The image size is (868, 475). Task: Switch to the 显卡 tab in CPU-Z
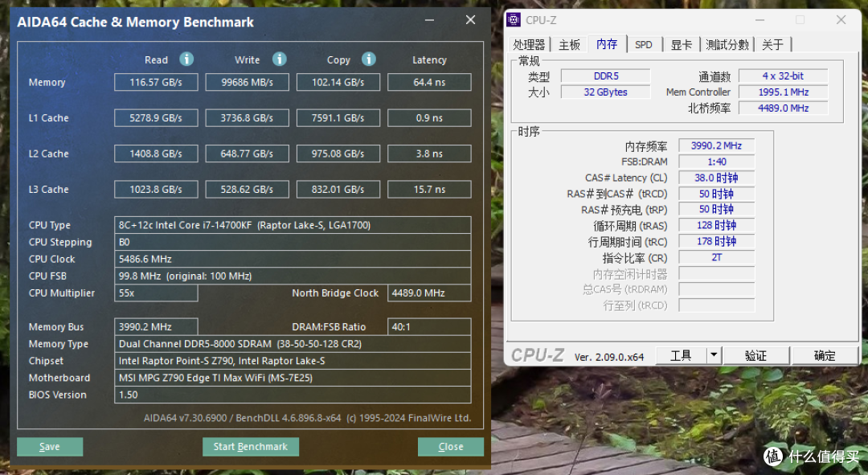pyautogui.click(x=681, y=44)
